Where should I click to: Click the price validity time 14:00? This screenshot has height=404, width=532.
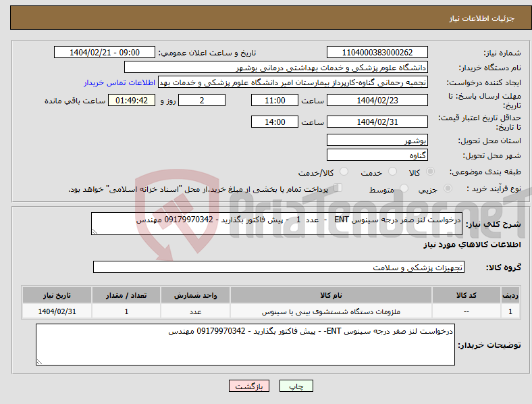pos(275,122)
